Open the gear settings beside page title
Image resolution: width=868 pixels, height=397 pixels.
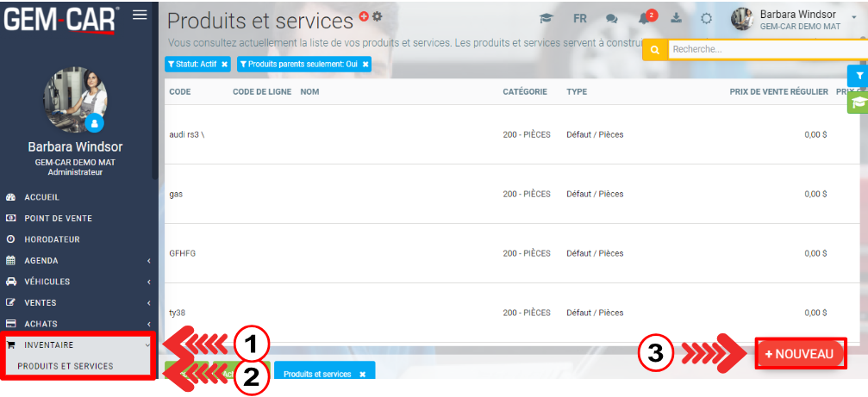pyautogui.click(x=377, y=16)
